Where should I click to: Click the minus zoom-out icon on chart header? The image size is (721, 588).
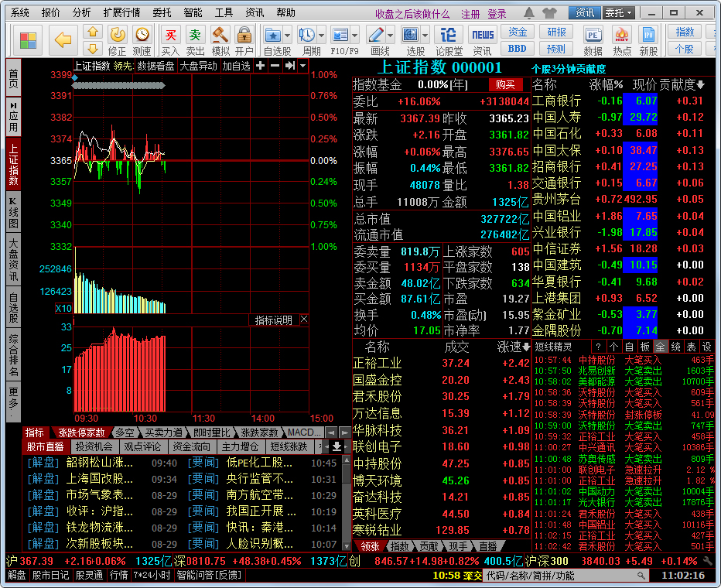click(x=275, y=66)
